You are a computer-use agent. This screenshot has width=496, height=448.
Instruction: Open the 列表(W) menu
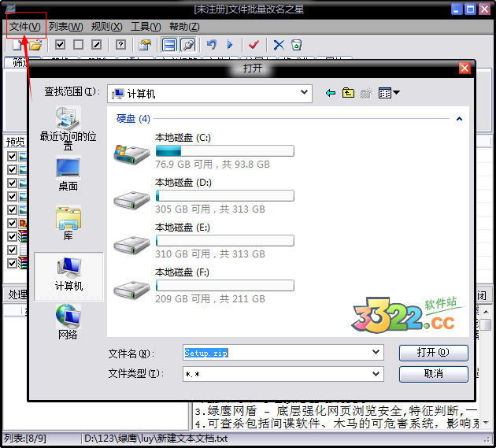pos(66,27)
